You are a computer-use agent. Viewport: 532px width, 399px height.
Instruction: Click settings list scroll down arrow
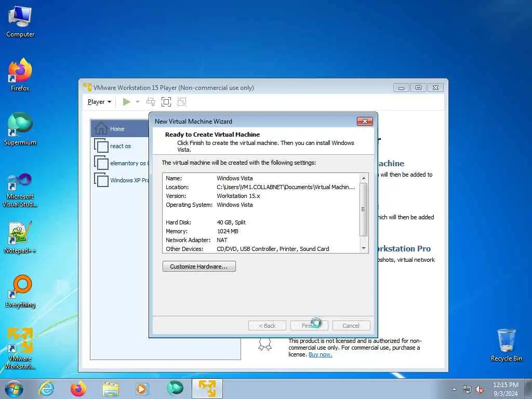364,248
